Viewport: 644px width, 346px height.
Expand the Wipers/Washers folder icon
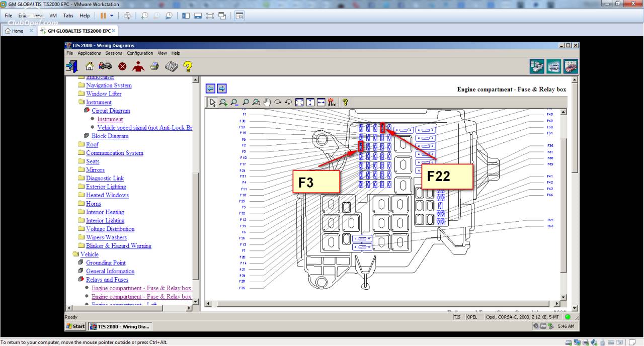click(x=82, y=237)
